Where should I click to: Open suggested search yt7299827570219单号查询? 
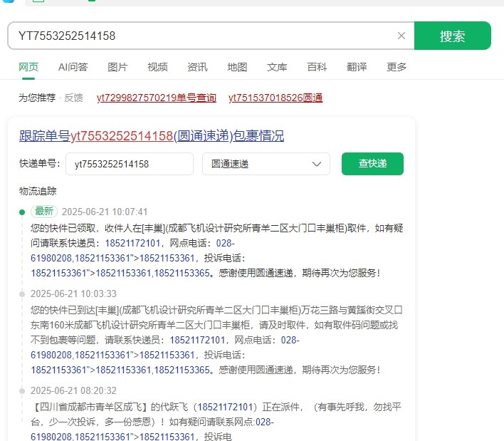(x=156, y=98)
